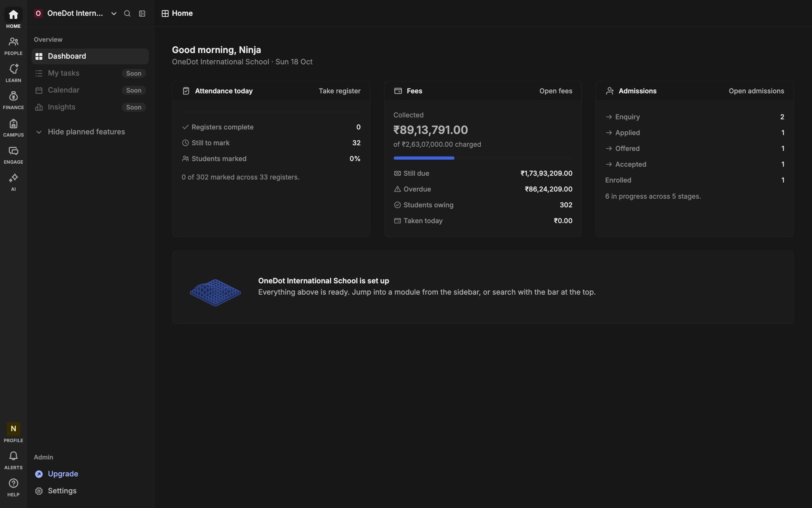Open the Campus module
Screen dimensions: 812x508
coord(13,128)
